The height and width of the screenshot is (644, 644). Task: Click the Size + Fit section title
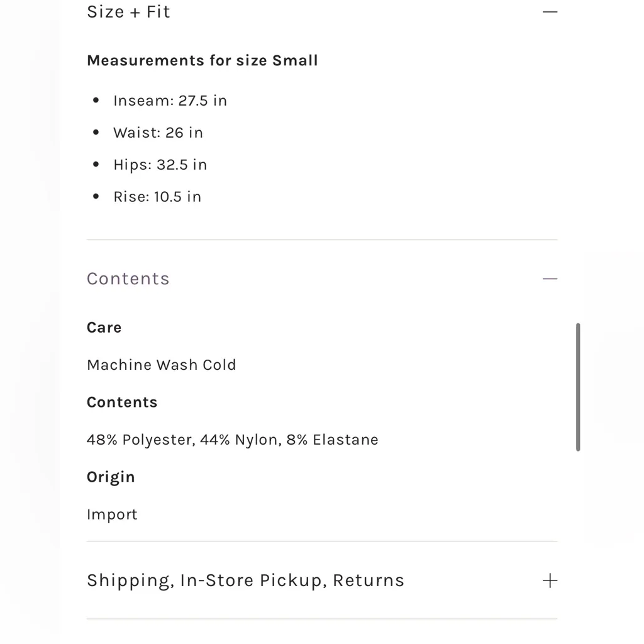click(128, 12)
